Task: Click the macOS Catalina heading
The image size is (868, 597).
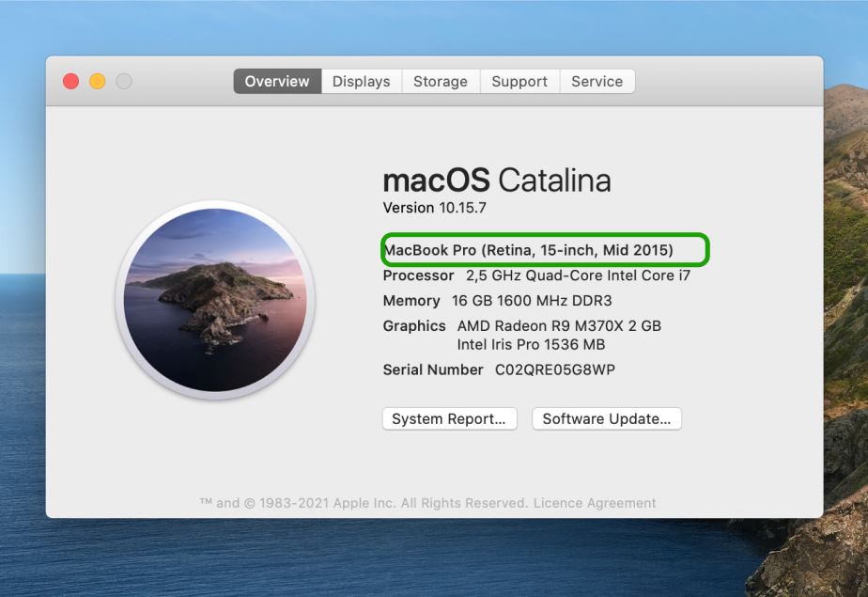Action: 497,181
